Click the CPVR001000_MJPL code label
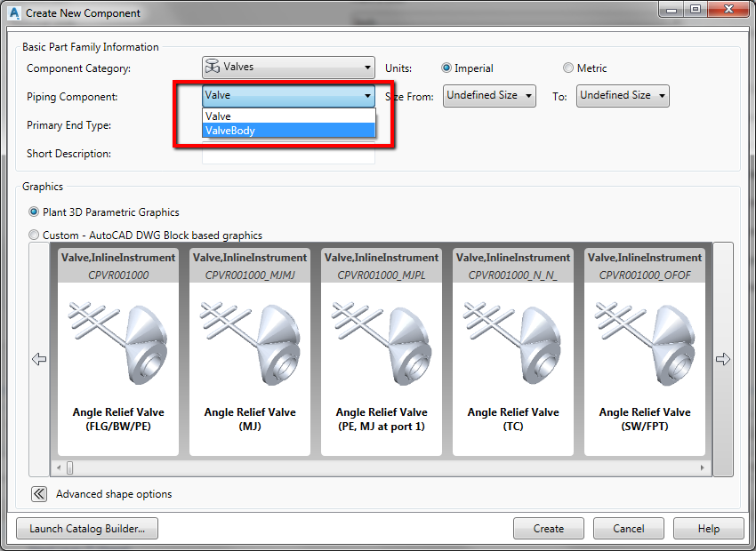The image size is (756, 551). [382, 275]
